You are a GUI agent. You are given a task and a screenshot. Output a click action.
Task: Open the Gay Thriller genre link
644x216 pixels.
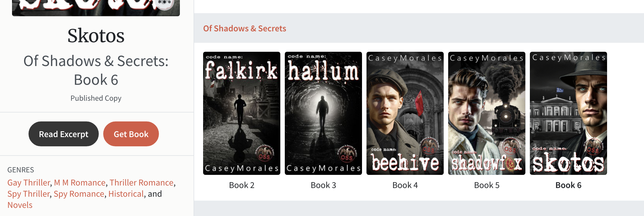point(29,183)
